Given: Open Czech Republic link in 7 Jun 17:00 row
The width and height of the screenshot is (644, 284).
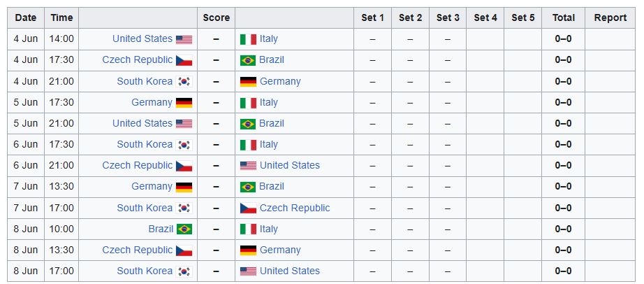Looking at the screenshot, I should [295, 208].
